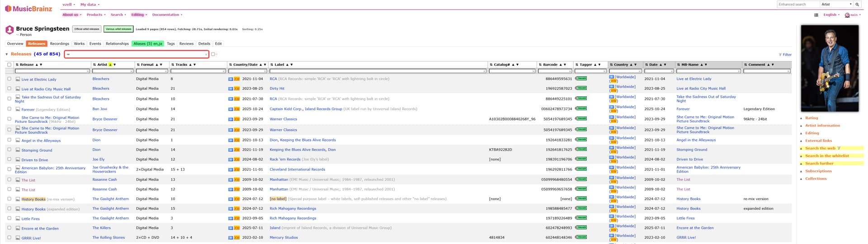Screen dimensions: 868x244
Task: Click the Filter funnel icon
Action: point(780,55)
